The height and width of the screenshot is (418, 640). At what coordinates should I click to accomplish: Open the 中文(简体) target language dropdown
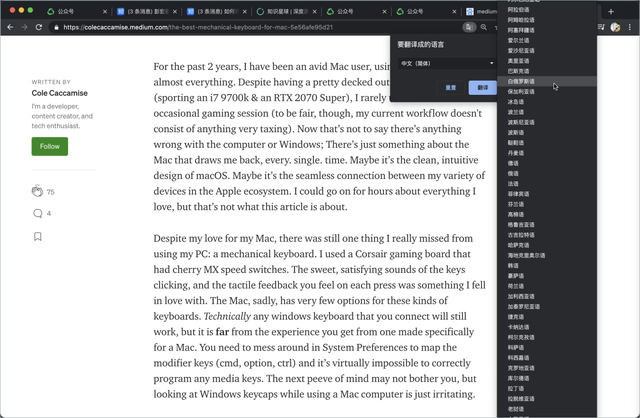[447, 63]
